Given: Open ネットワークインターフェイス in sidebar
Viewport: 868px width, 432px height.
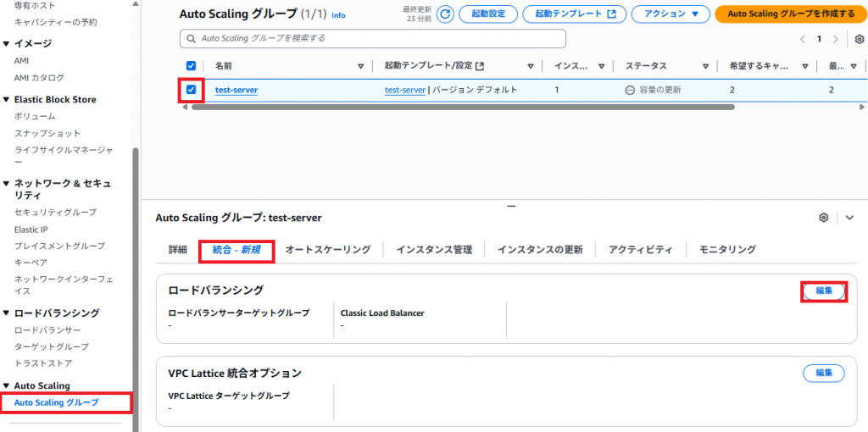Looking at the screenshot, I should [64, 285].
